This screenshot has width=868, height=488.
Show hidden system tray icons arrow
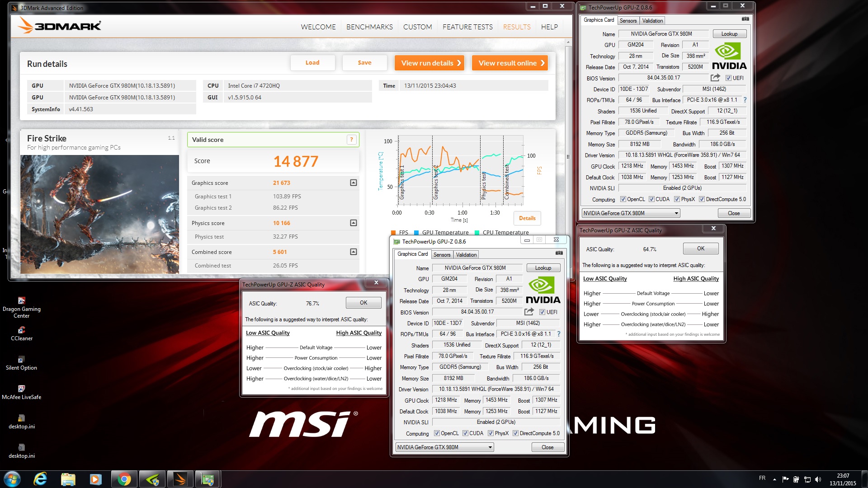774,479
